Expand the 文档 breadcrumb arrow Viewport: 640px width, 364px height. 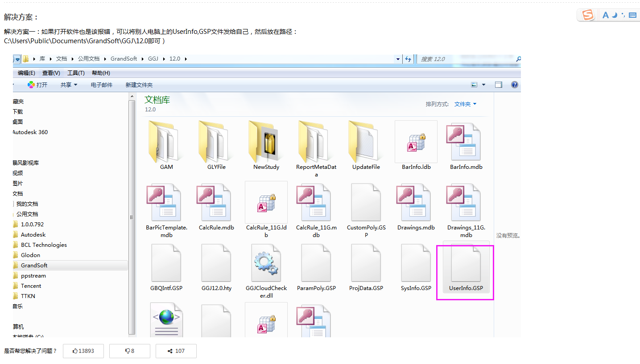click(x=73, y=59)
